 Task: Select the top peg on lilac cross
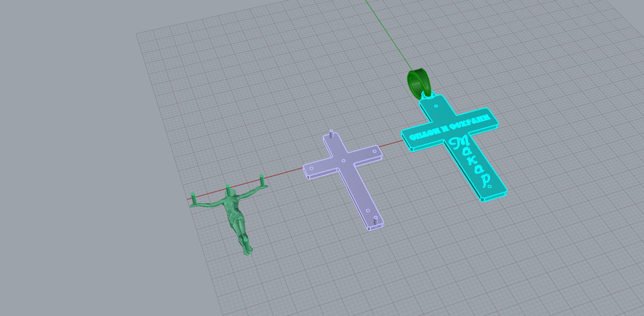click(331, 133)
